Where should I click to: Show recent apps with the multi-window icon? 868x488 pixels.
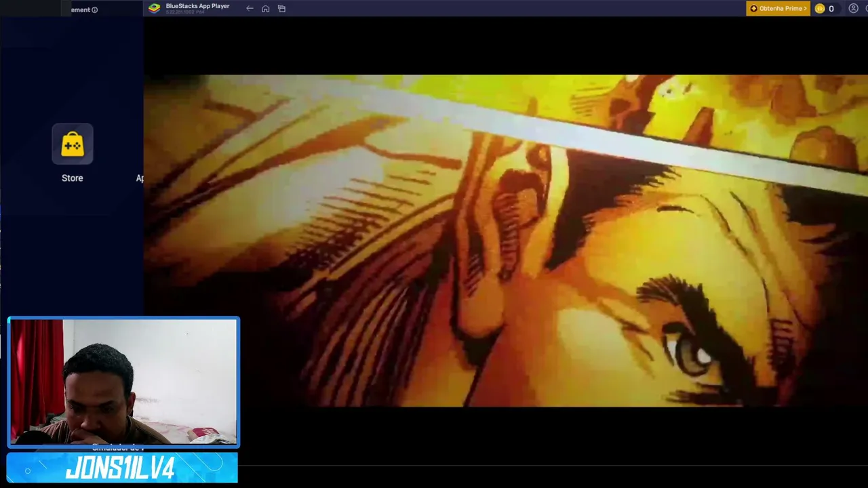[281, 9]
